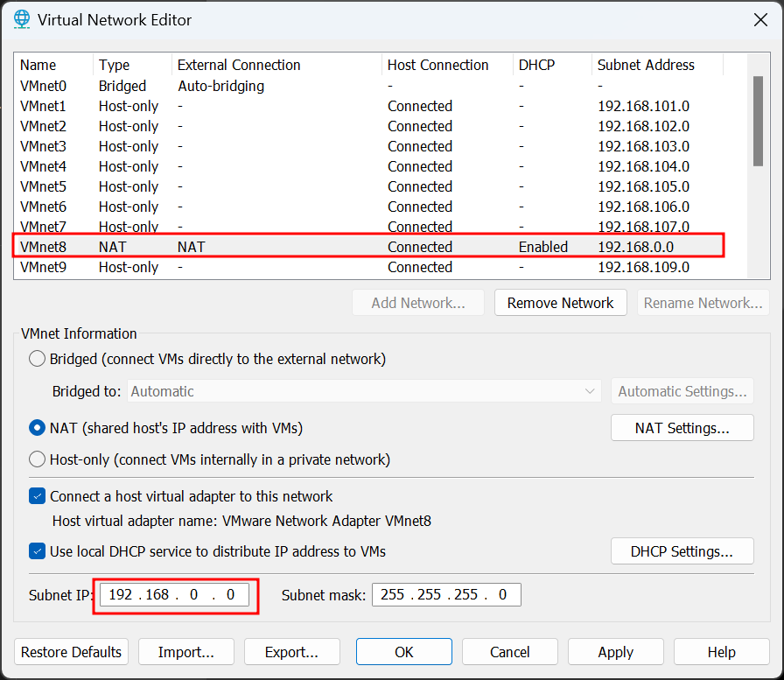
Task: Click the Enabled DHCP cell for VMnet8
Action: tap(543, 247)
